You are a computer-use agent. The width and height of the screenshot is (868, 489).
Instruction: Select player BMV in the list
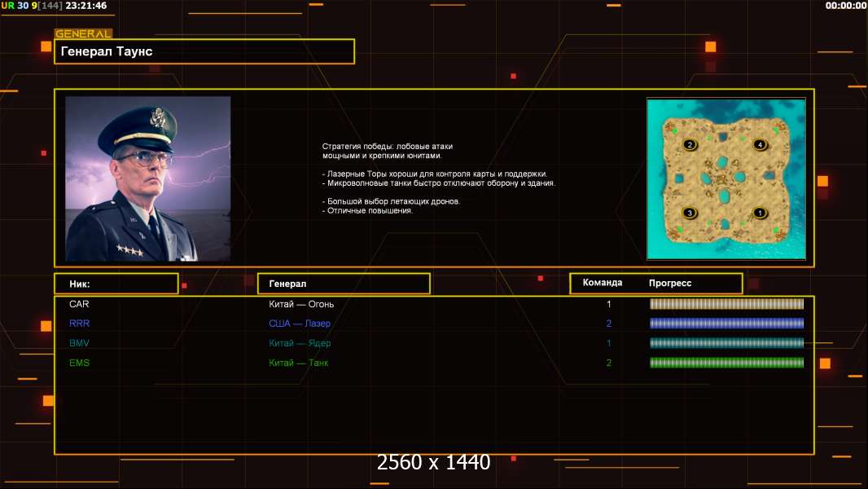tap(79, 343)
